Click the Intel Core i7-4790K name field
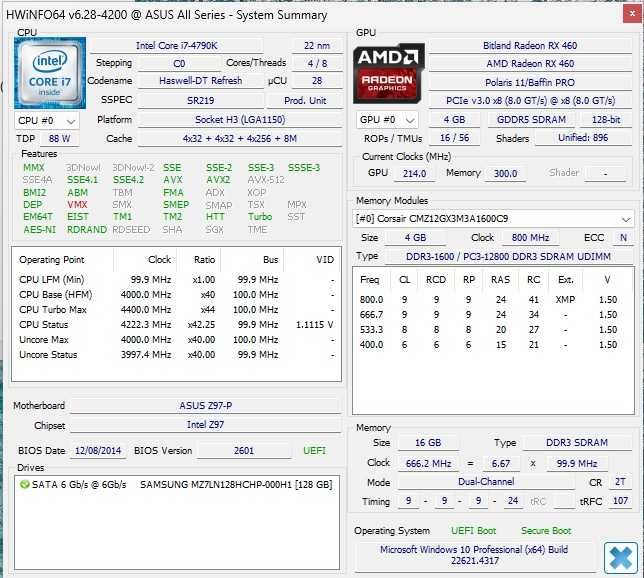644x578 pixels. tap(176, 46)
